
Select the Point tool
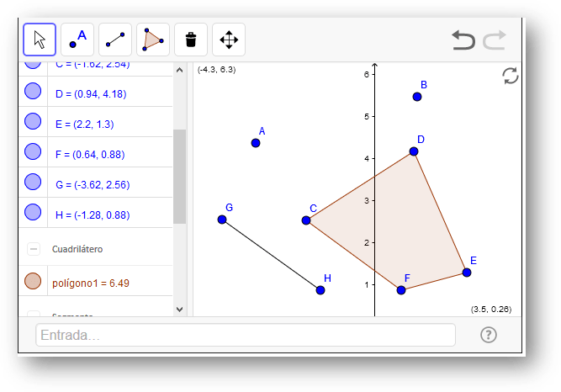[77, 40]
